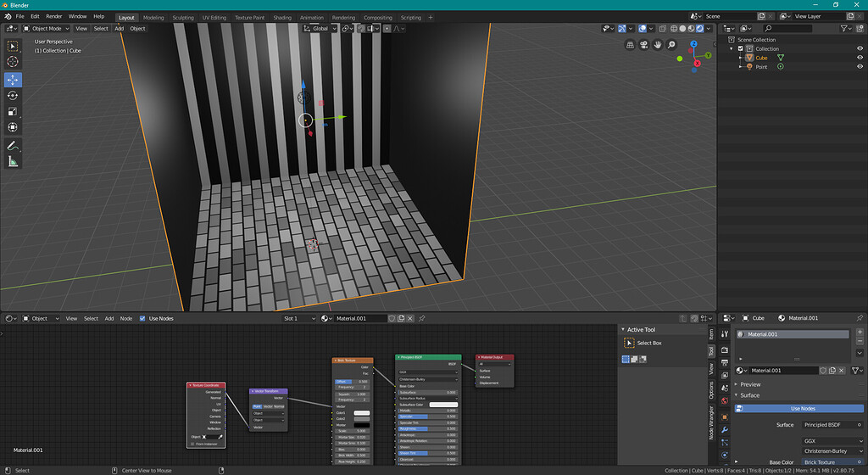Image resolution: width=868 pixels, height=475 pixels.
Task: Expand the Cube item in outliner
Action: [741, 58]
